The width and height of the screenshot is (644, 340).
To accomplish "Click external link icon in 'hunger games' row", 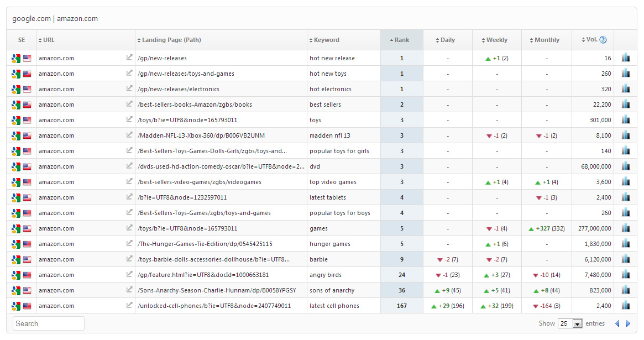I will pos(129,243).
